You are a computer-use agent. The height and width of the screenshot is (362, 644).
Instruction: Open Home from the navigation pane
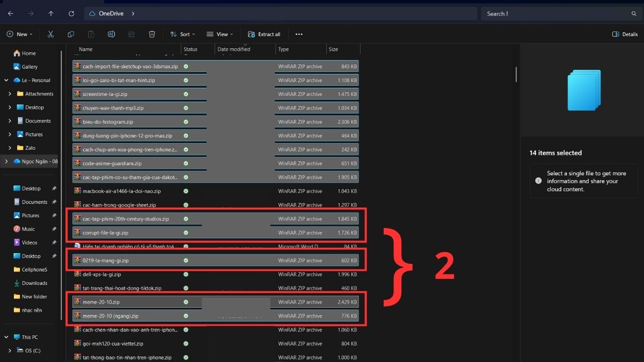[26, 53]
